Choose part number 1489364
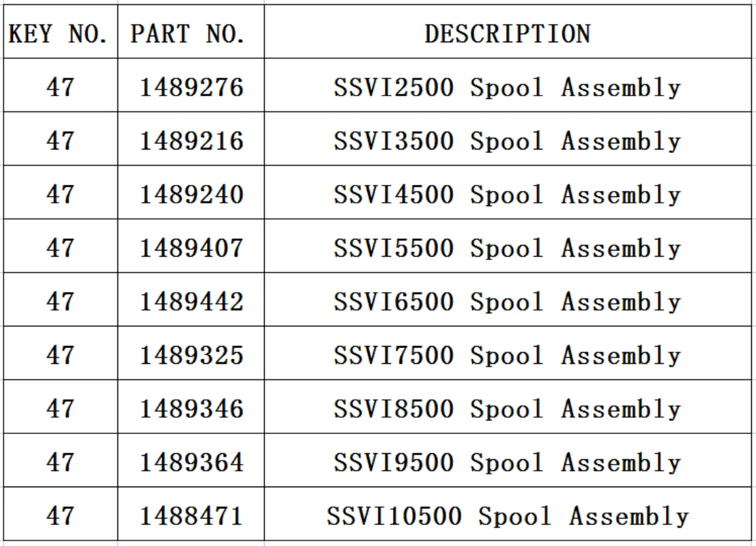This screenshot has width=756, height=546. point(192,463)
